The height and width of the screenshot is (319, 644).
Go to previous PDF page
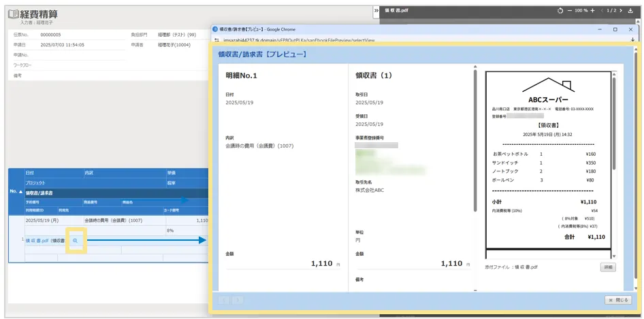602,10
